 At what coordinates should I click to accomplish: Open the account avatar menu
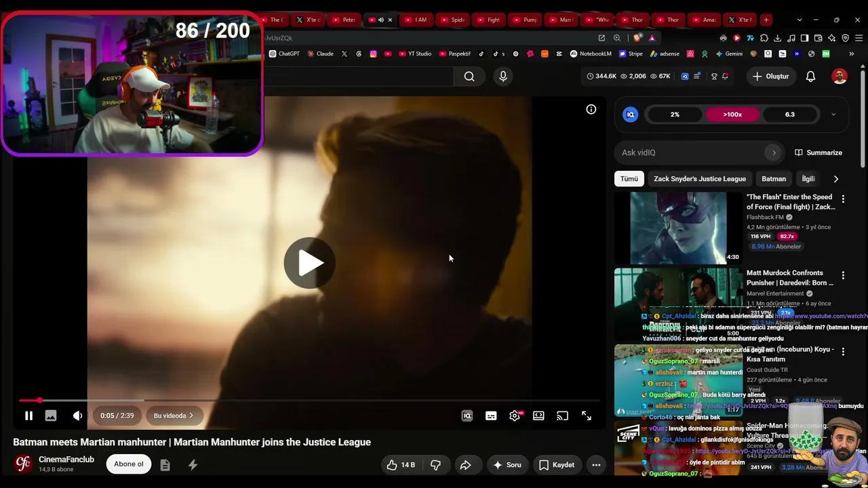[840, 77]
